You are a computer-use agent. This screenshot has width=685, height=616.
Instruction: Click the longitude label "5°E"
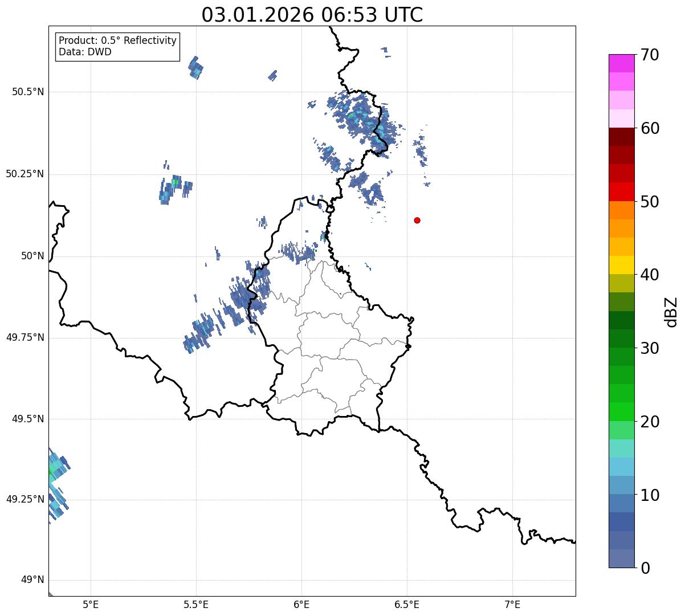(91, 604)
